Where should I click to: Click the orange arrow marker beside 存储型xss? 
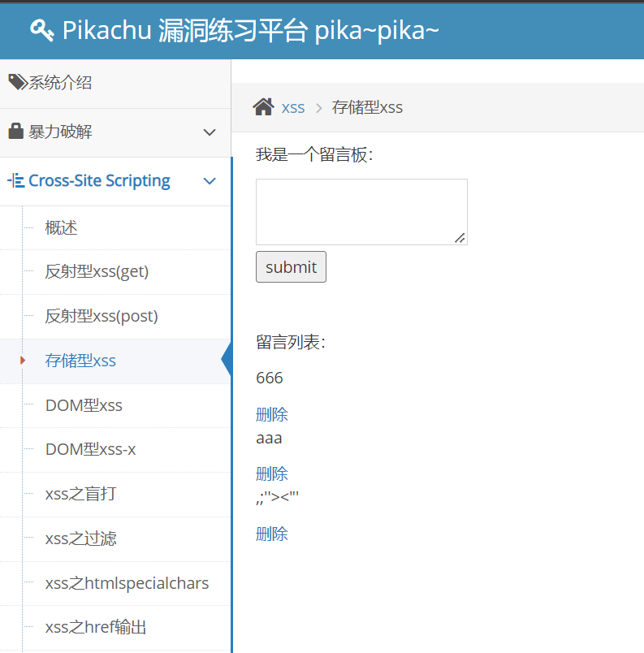coord(23,361)
